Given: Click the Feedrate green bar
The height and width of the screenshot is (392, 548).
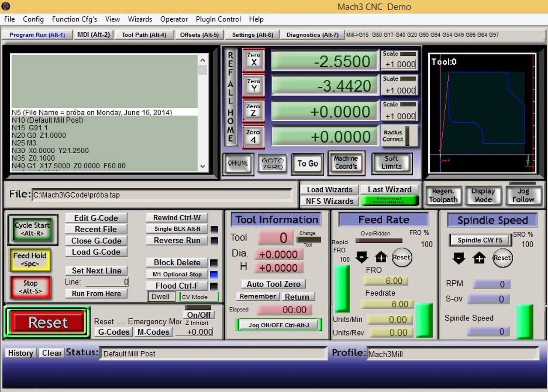Looking at the screenshot, I should tap(424, 321).
